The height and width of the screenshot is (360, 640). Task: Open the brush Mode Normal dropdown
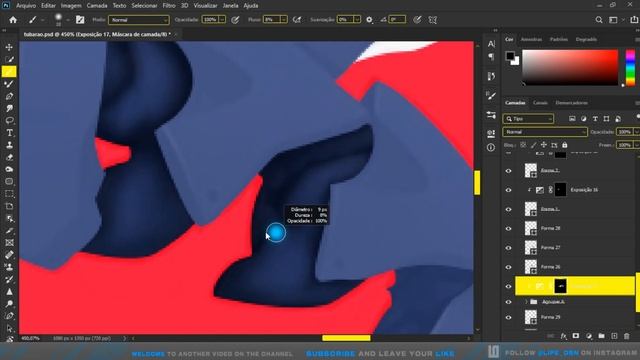(139, 20)
